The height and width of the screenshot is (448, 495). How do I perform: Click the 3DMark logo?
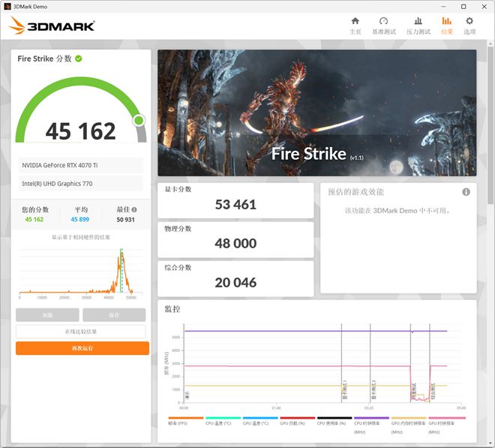click(52, 26)
